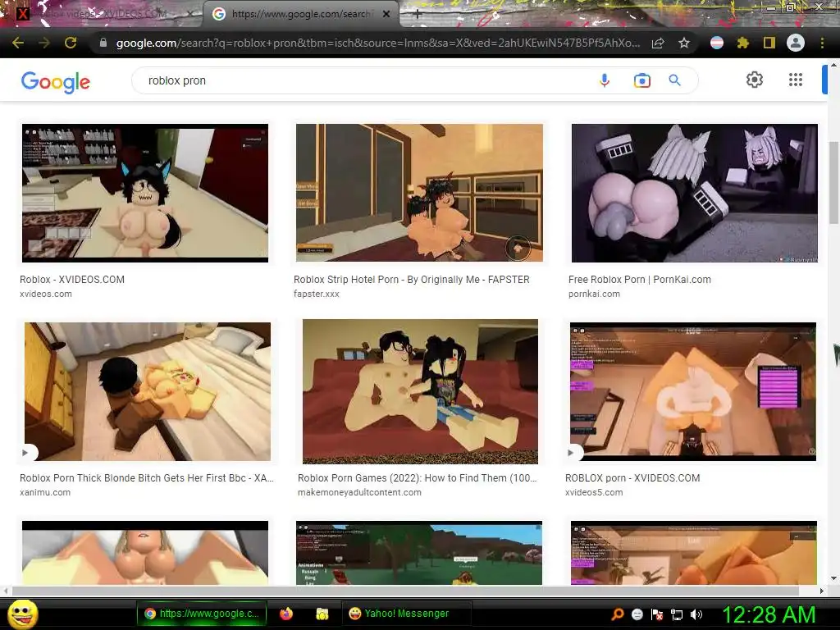
Task: Open the Chrome three-dot menu
Action: 822,43
